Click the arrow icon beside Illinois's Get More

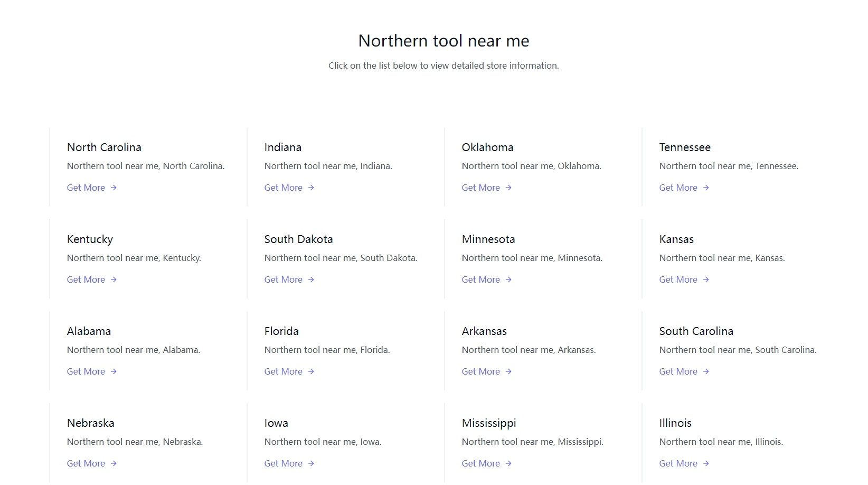click(706, 463)
